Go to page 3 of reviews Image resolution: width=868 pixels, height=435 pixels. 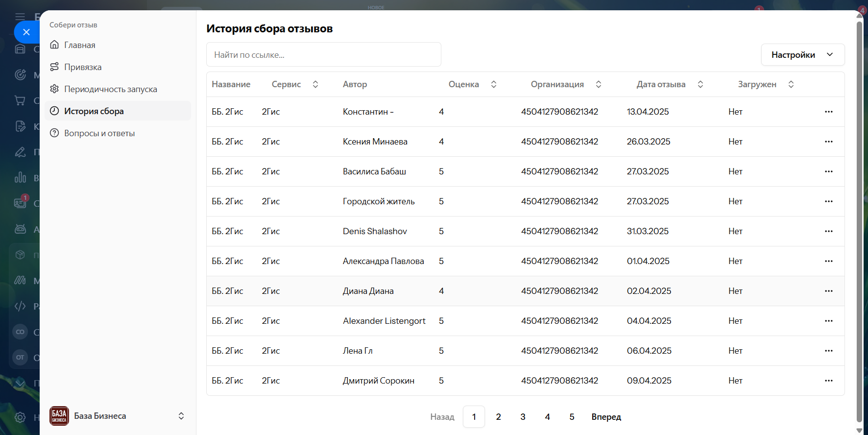click(523, 417)
